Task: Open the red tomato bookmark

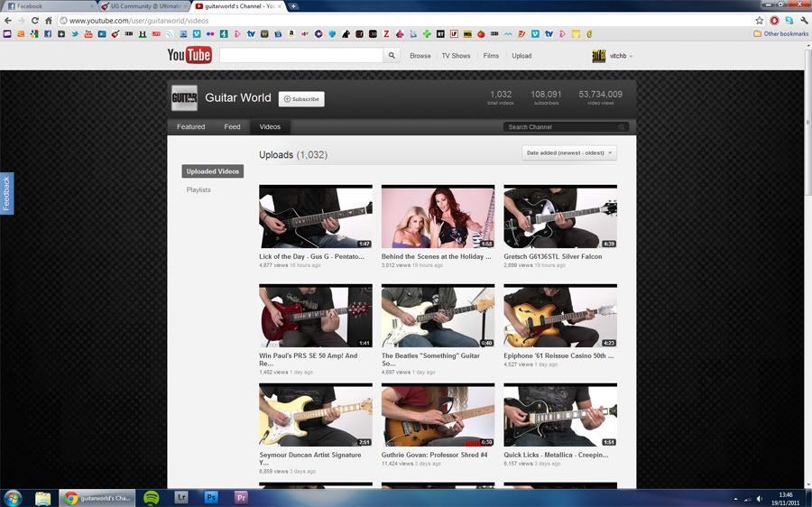Action: (481, 34)
